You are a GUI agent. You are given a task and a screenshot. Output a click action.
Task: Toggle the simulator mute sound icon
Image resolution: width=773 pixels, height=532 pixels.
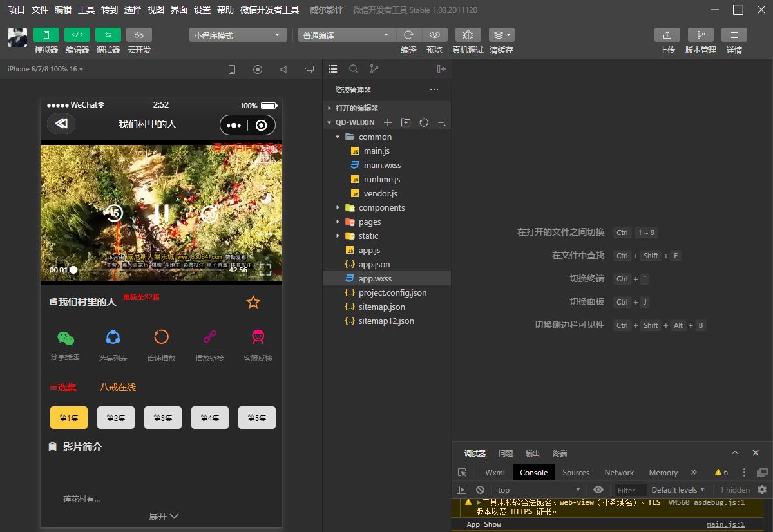pos(283,69)
